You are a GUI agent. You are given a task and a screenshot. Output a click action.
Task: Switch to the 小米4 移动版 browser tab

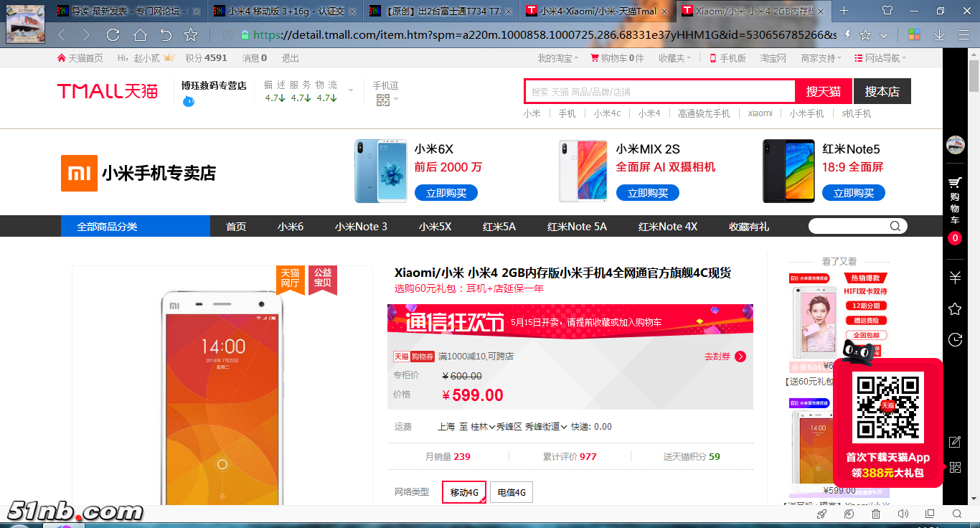[286, 11]
